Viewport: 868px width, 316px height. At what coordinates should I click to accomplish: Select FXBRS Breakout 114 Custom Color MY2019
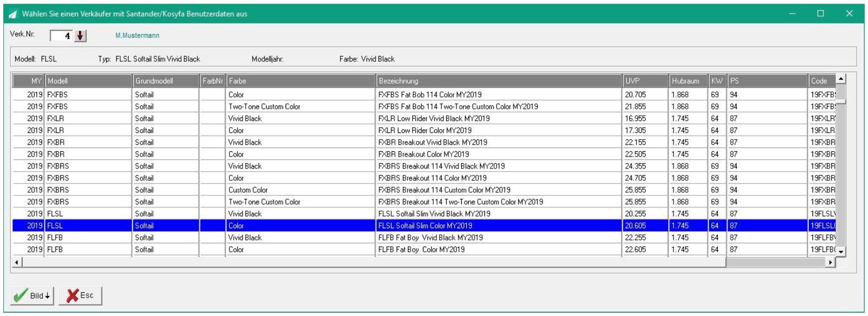(x=425, y=190)
